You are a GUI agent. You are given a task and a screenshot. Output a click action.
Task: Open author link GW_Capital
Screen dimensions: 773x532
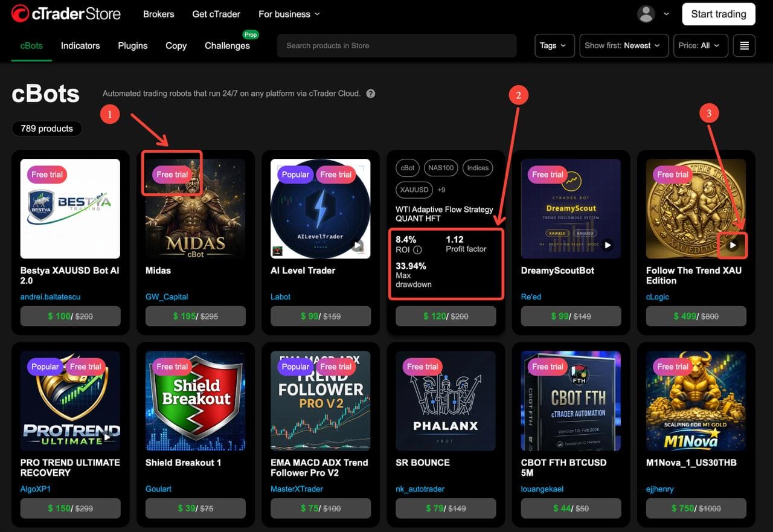(167, 296)
